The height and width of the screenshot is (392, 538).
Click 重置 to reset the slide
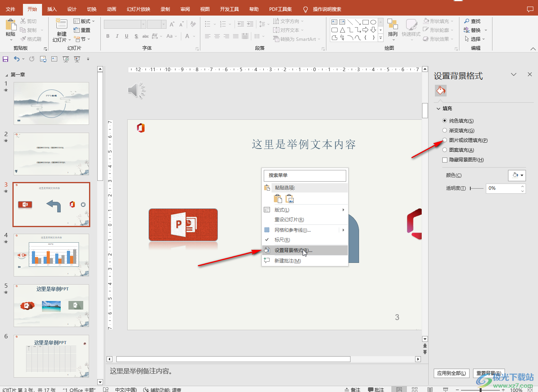[82, 30]
